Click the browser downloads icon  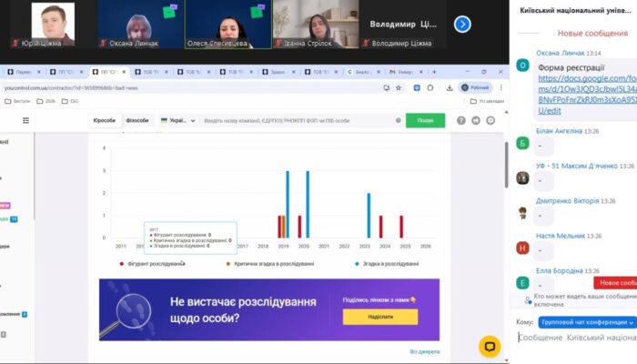pyautogui.click(x=449, y=88)
